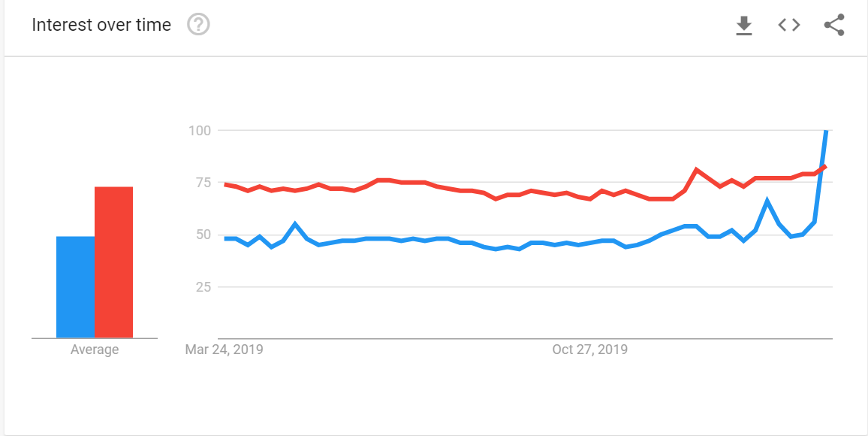This screenshot has width=868, height=436.
Task: Select the "Oct 27, 2019" date label
Action: point(589,350)
